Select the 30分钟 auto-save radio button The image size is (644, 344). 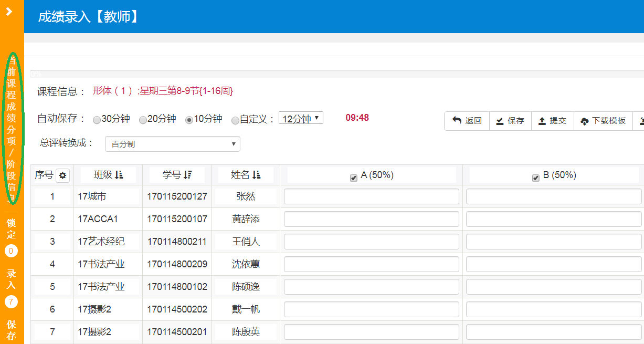pos(97,120)
